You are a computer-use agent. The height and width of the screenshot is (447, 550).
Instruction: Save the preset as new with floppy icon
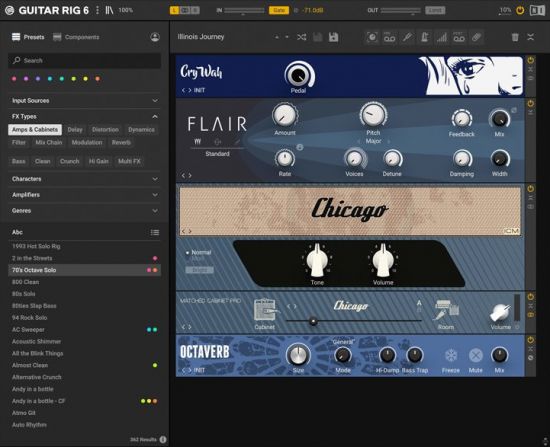[x=333, y=37]
